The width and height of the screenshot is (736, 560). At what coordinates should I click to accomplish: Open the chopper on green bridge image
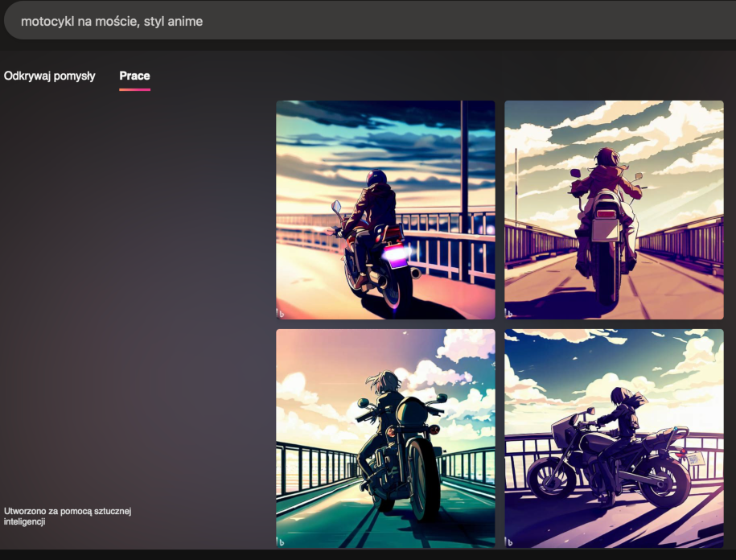tap(385, 439)
